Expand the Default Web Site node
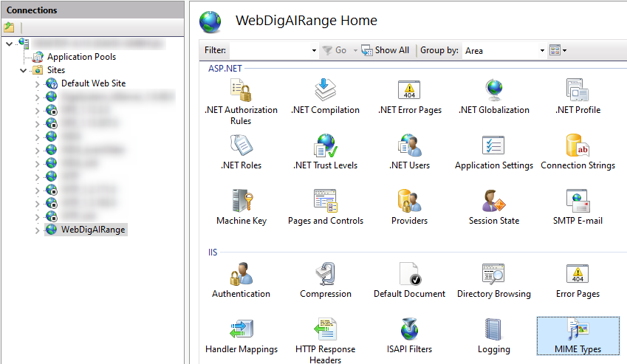 tap(38, 84)
